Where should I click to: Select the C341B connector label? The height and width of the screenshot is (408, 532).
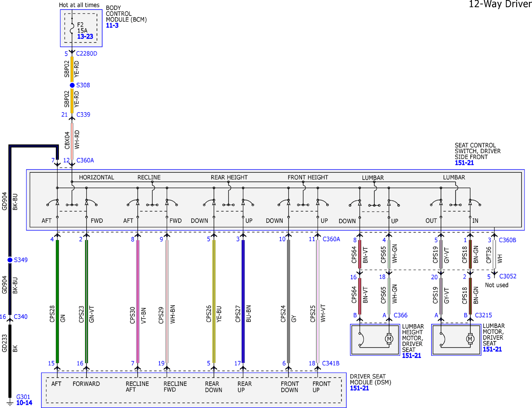[331, 363]
